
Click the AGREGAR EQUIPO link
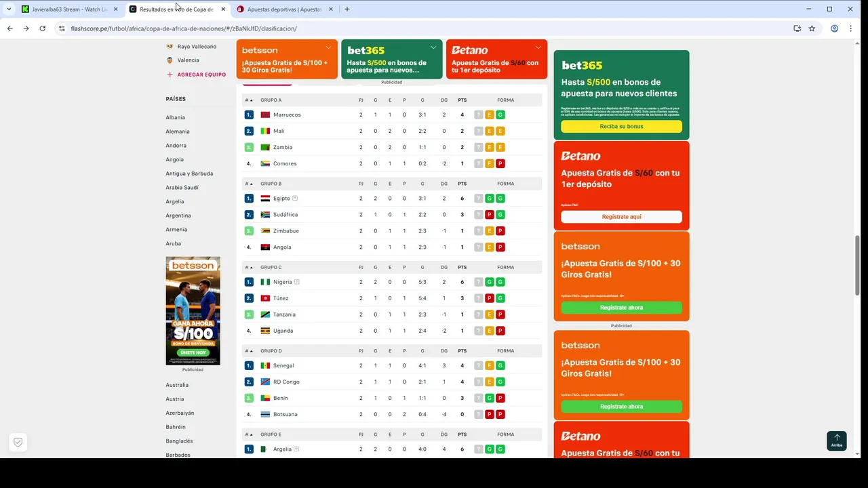coord(196,75)
